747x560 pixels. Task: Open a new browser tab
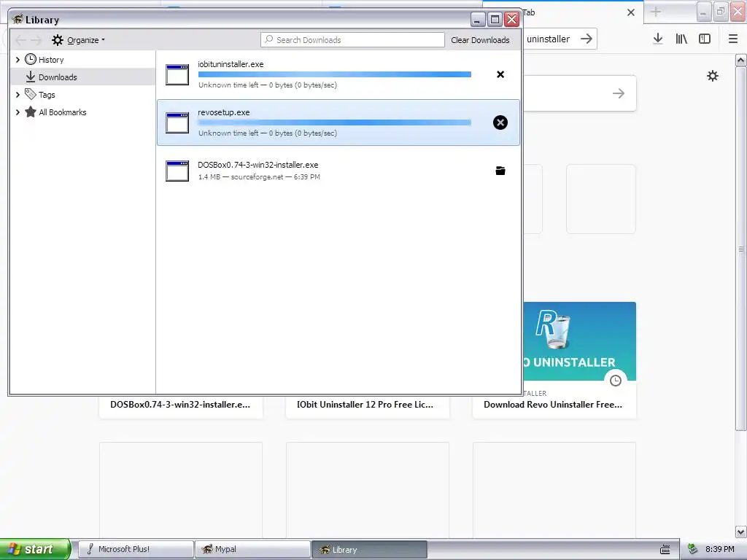tap(656, 12)
